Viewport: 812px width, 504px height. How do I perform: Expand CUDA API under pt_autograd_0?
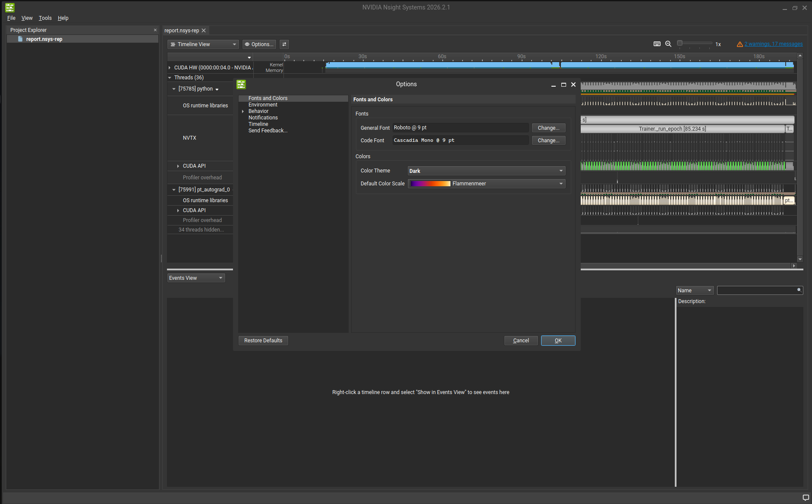pyautogui.click(x=178, y=210)
